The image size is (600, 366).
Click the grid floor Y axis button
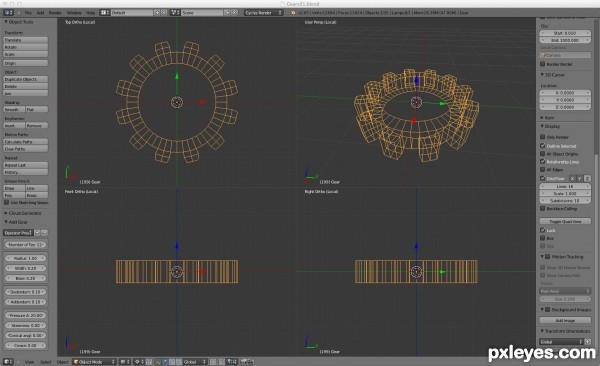[x=580, y=178]
